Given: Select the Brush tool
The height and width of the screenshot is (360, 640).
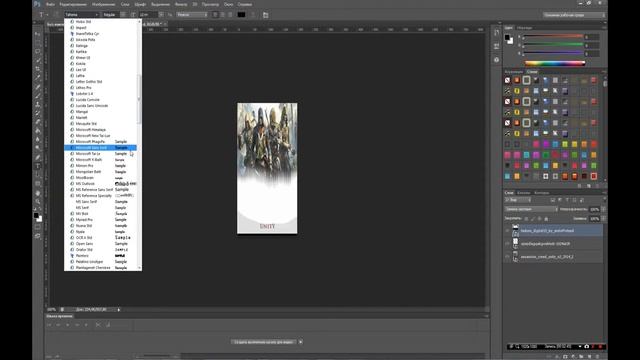Looking at the screenshot, I should 38,96.
